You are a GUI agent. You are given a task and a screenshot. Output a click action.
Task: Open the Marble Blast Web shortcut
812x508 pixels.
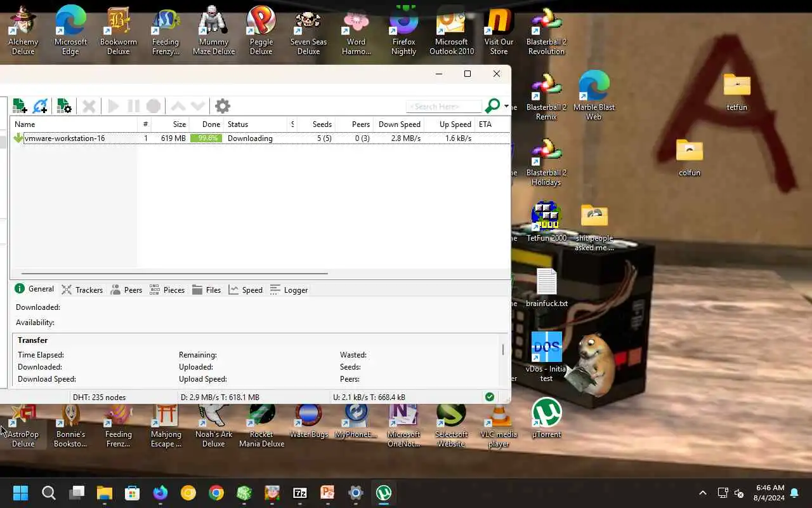click(x=594, y=95)
